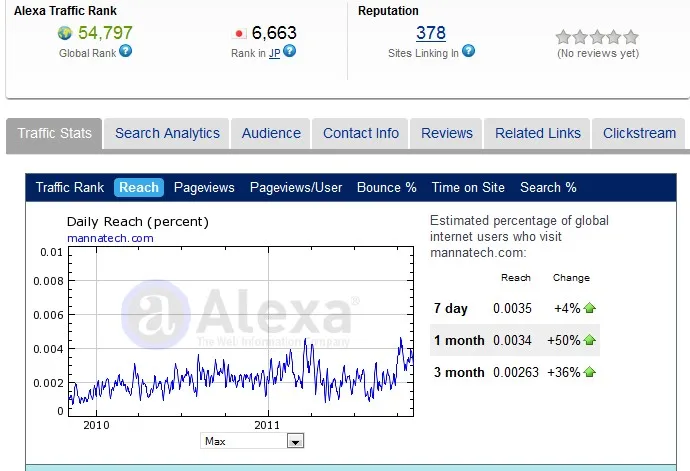Open the Contact Info tab
690x471 pixels.
pos(360,133)
